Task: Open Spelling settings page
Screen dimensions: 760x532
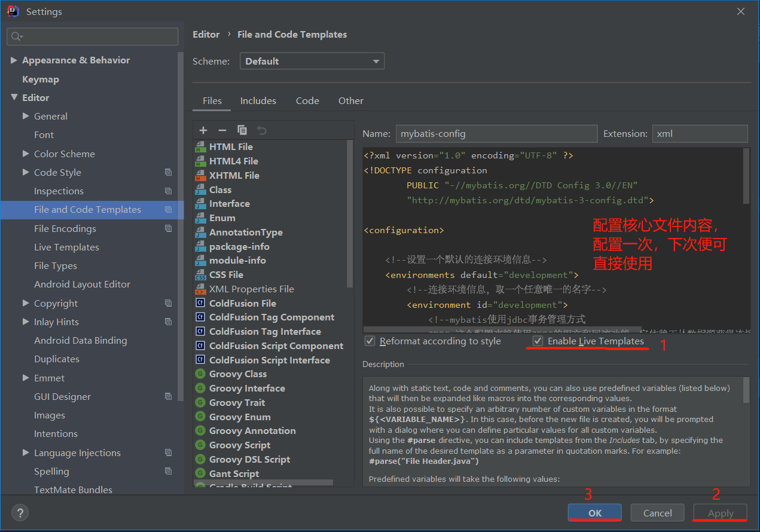Action: click(x=51, y=472)
